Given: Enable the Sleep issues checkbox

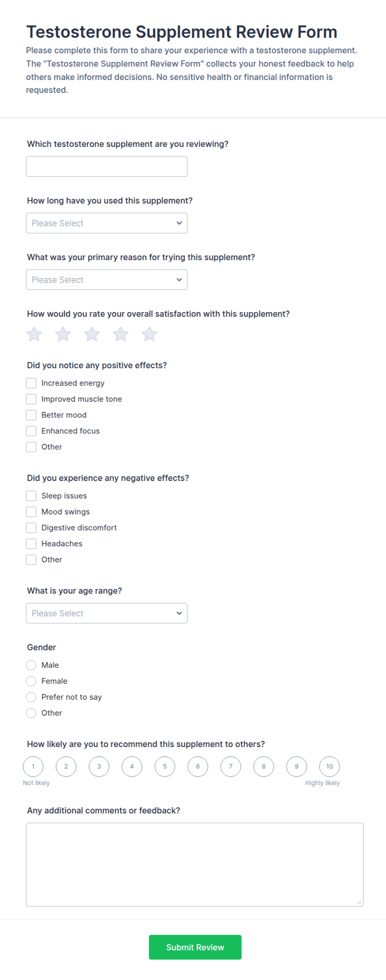Looking at the screenshot, I should 31,496.
